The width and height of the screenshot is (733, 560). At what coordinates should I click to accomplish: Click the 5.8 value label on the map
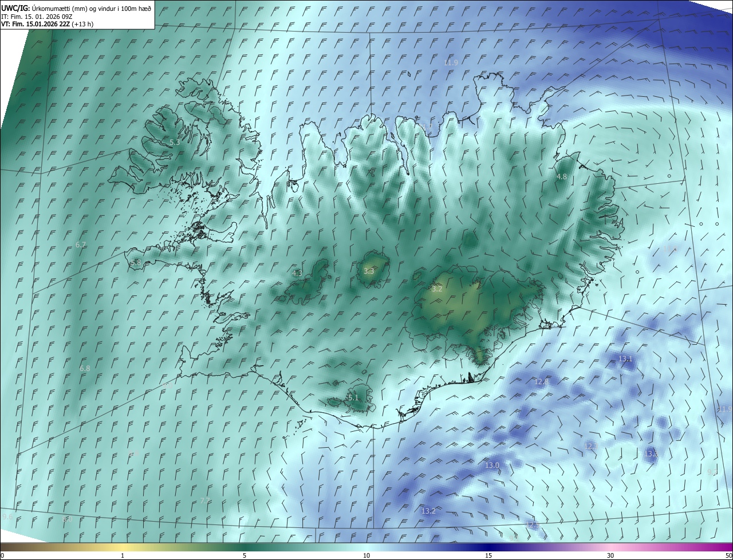136,262
